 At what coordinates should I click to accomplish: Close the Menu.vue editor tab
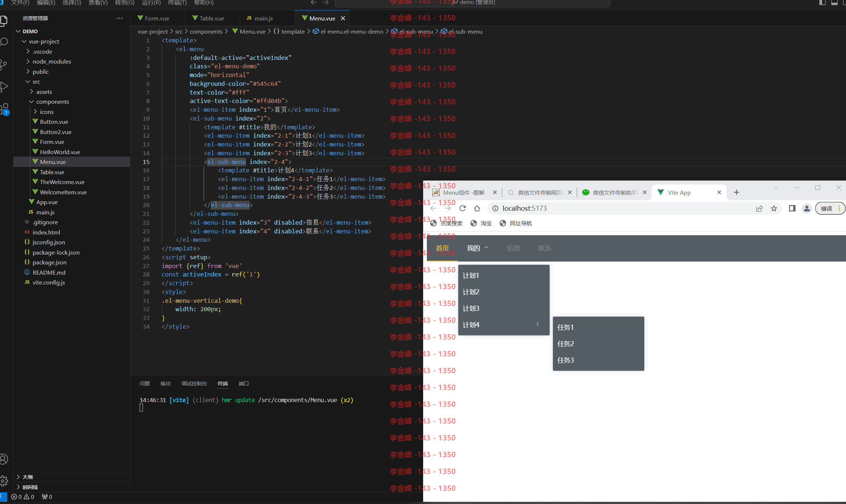(x=343, y=18)
